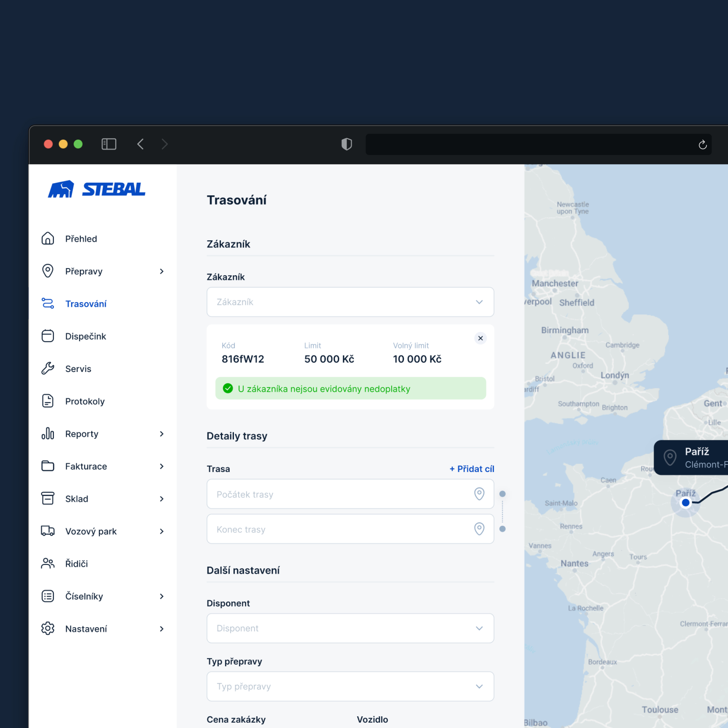The width and height of the screenshot is (728, 728).
Task: Click the + Přidat cíl link
Action: pyautogui.click(x=472, y=469)
